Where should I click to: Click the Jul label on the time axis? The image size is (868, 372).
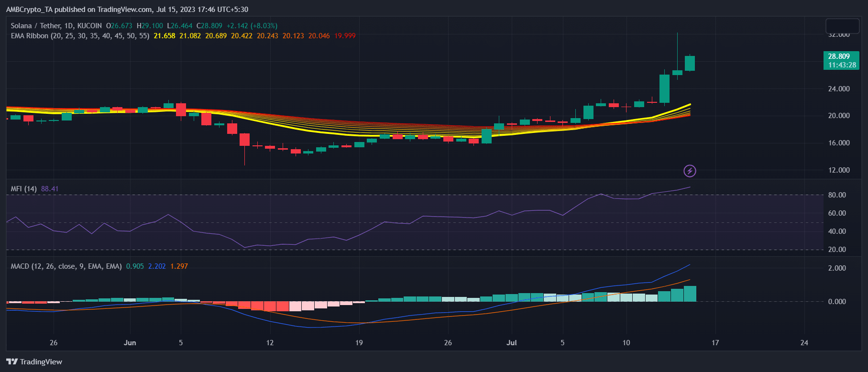pos(512,343)
